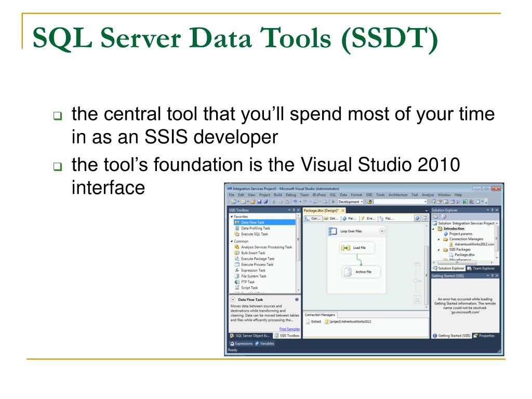Select Execute SQL Task in toolbox
Screen dimensions: 532x399
[x=251, y=234]
